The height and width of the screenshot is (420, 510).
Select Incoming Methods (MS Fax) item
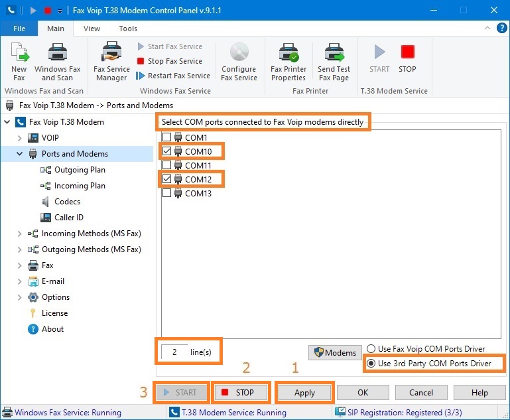point(84,234)
